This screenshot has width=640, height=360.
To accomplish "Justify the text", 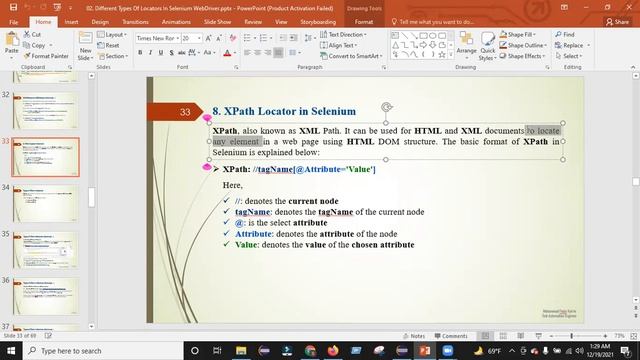I will pos(278,53).
